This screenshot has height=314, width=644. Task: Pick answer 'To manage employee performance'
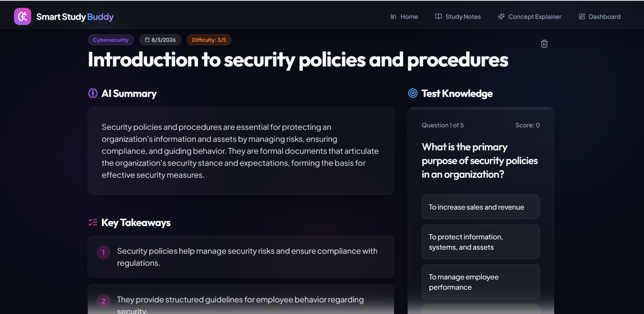pos(480,282)
